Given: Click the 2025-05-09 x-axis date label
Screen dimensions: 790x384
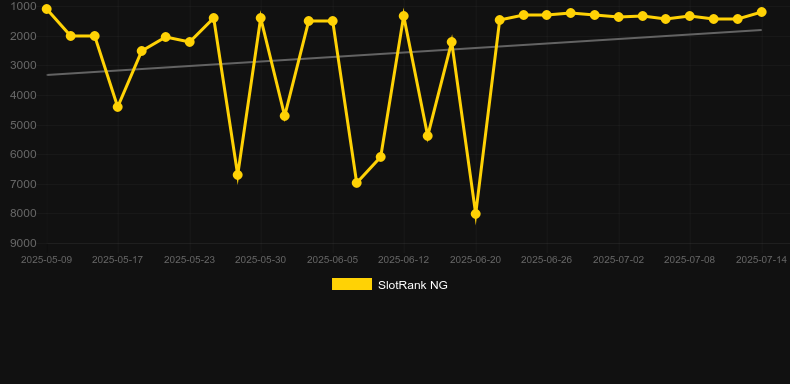Looking at the screenshot, I should coord(46,260).
